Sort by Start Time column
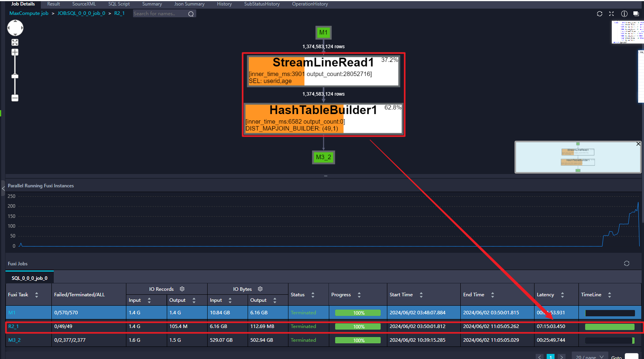This screenshot has width=644, height=359. 421,295
